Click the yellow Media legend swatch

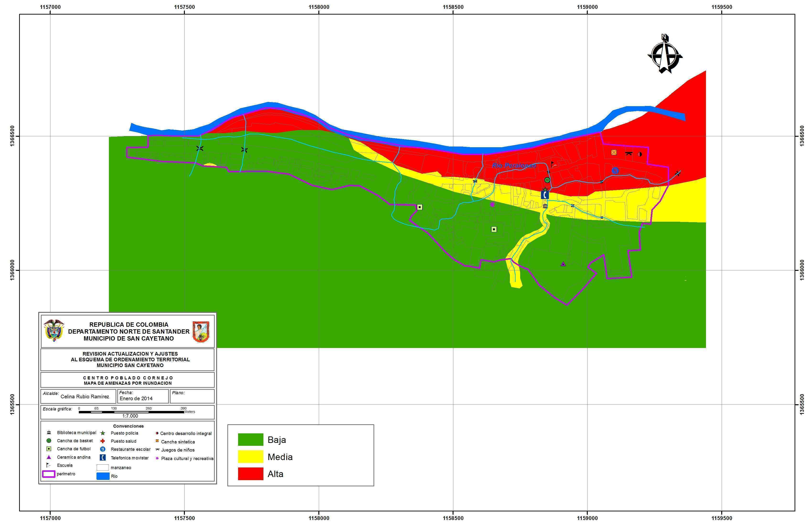pos(251,457)
